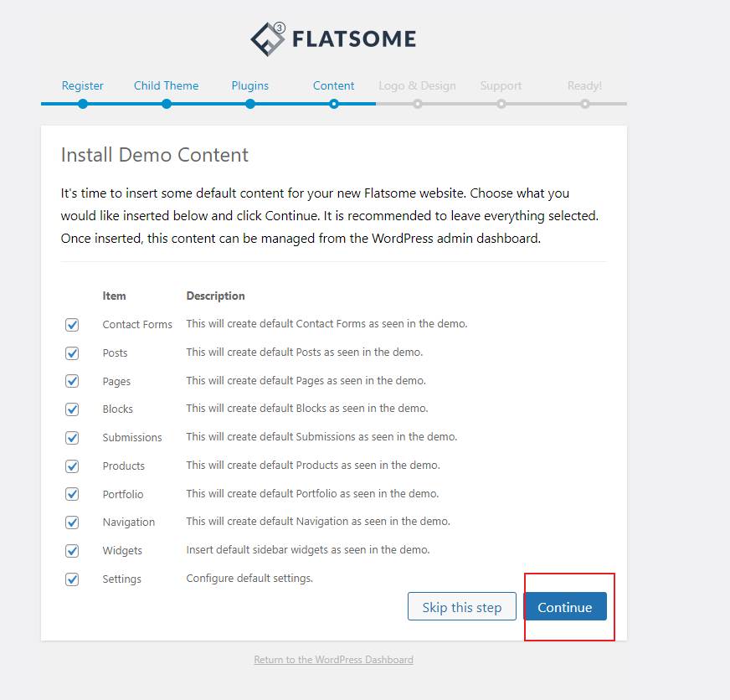Image resolution: width=730 pixels, height=700 pixels.
Task: Click the Continue button
Action: click(566, 606)
